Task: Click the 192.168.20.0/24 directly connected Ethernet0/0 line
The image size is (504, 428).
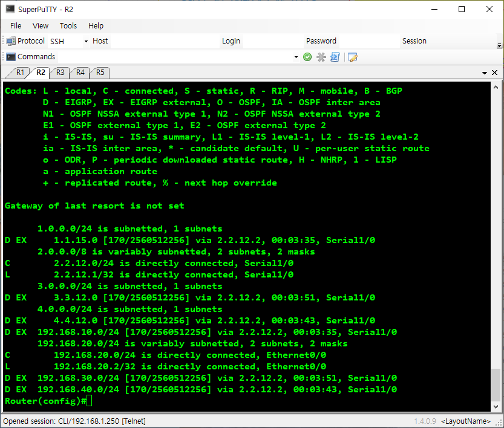Action: (x=166, y=355)
